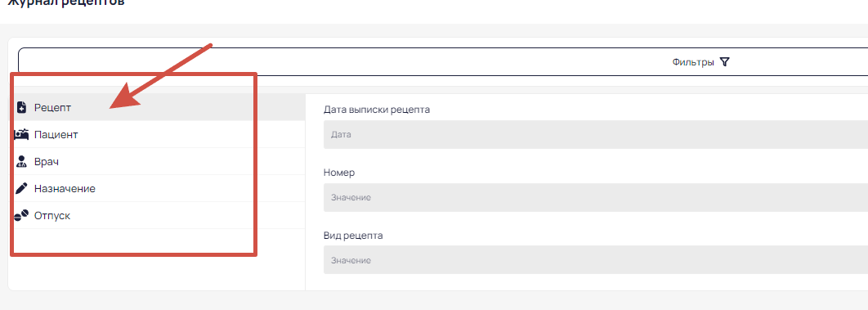This screenshot has height=310, width=868.
Task: Click the Рецепт document icon
Action: coord(21,107)
